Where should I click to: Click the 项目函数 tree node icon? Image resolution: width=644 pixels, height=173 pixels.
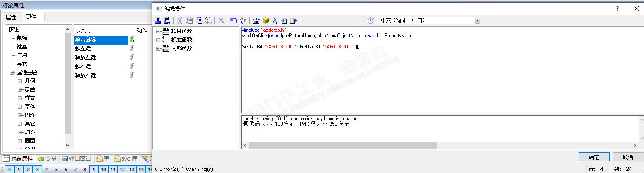(x=166, y=31)
